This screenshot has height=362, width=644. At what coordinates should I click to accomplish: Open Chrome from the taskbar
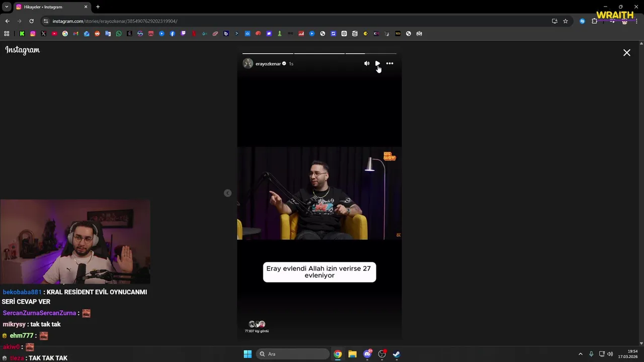(338, 354)
